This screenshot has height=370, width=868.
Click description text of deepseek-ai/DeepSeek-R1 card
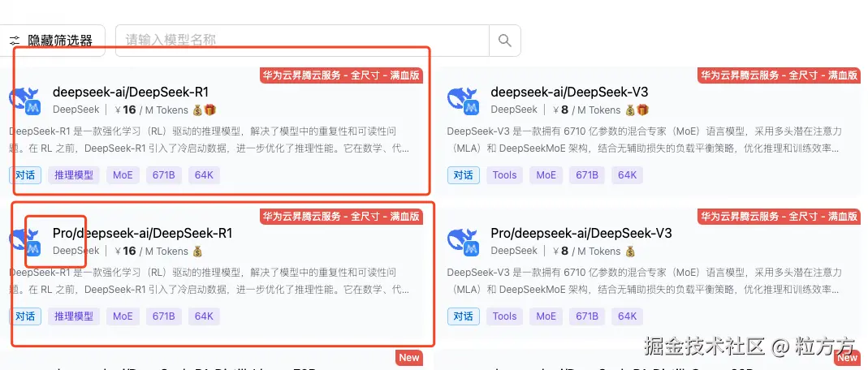[x=209, y=140]
